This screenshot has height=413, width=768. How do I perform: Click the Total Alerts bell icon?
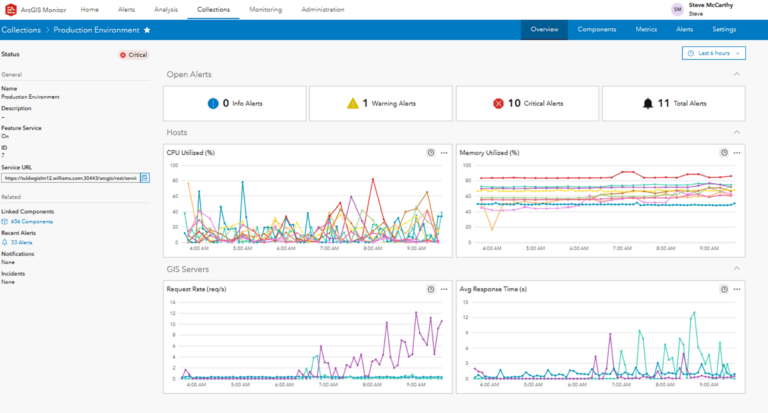click(648, 103)
